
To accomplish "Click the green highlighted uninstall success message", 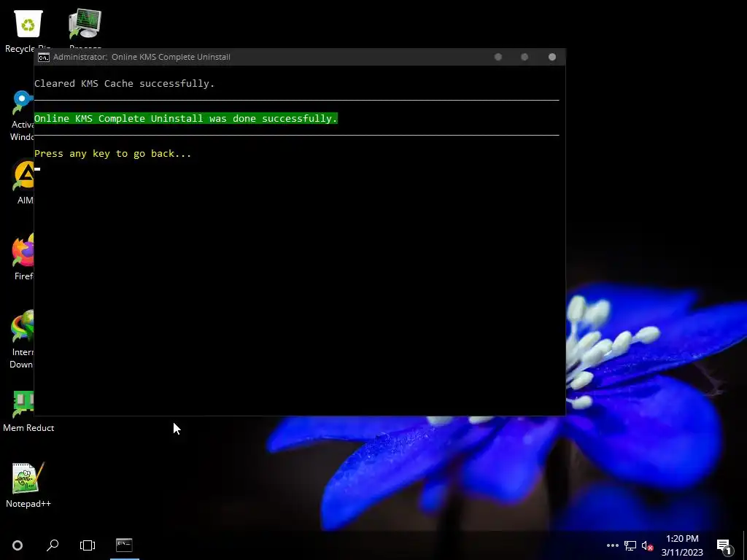I will click(186, 118).
